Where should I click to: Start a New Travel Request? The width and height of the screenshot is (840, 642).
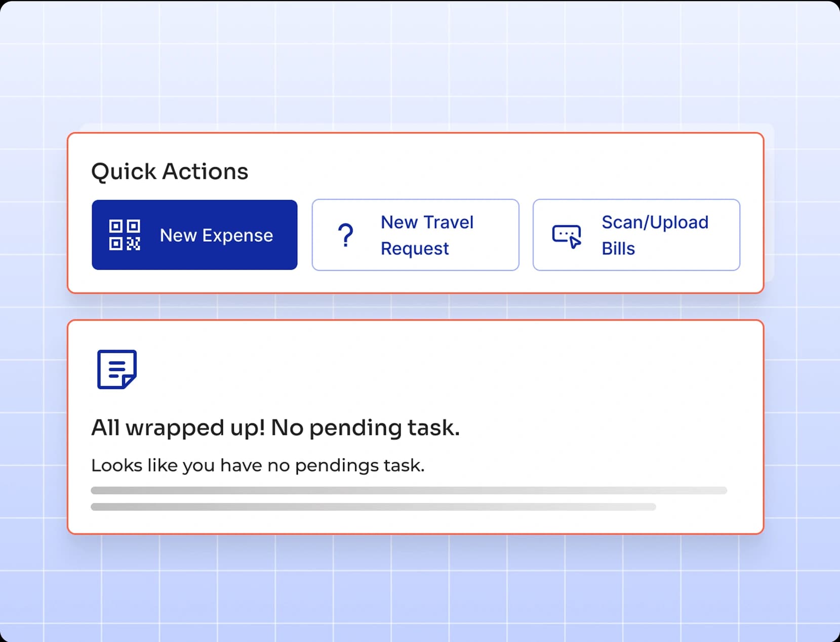[x=415, y=235]
